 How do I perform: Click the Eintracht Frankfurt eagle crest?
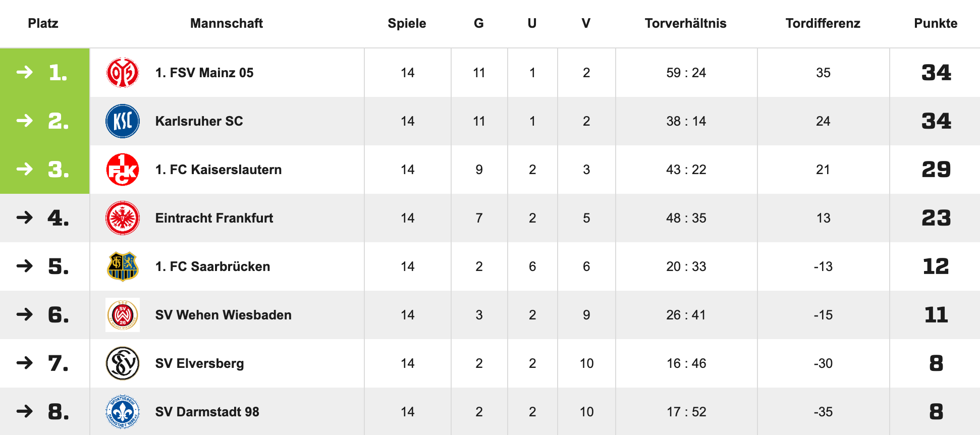(x=123, y=218)
